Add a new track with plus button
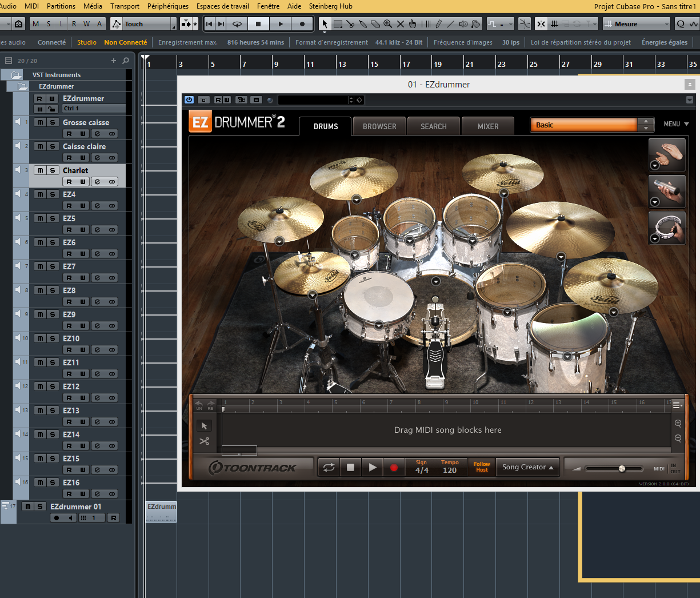 [114, 61]
